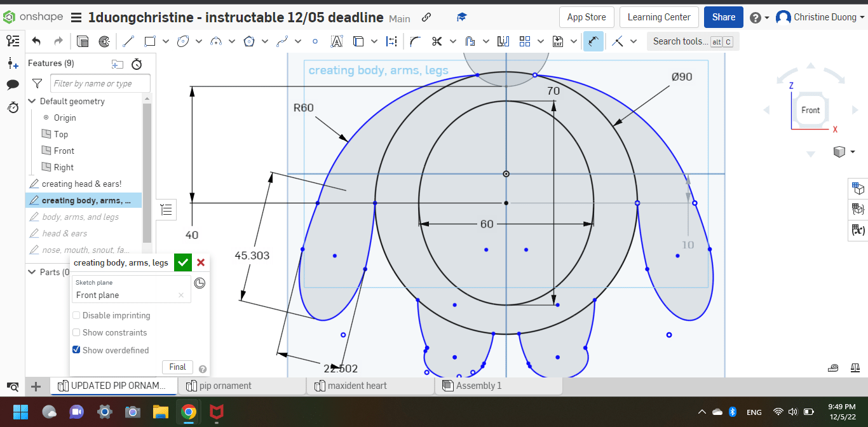
Task: Open the Comments speech bubble panel
Action: (x=13, y=85)
